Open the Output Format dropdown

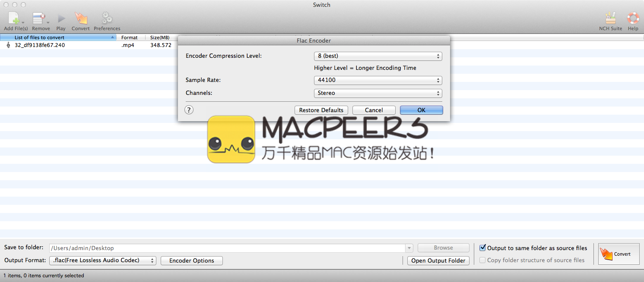(x=102, y=260)
